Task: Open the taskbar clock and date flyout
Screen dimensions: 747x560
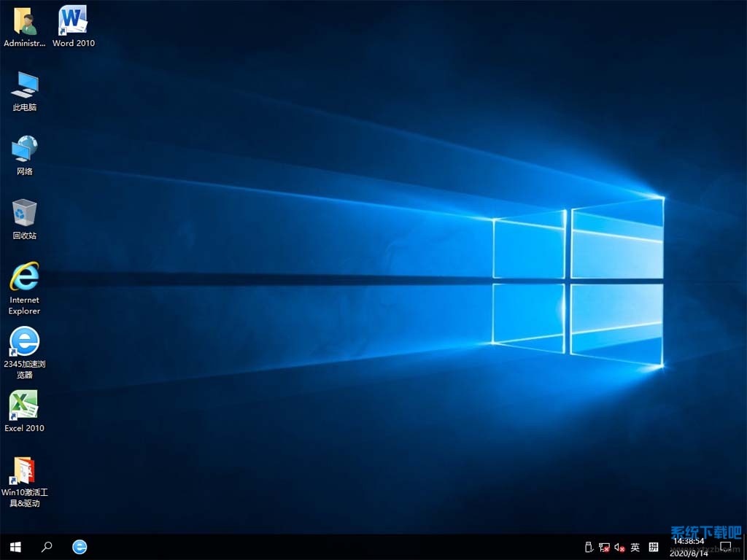Action: point(689,547)
